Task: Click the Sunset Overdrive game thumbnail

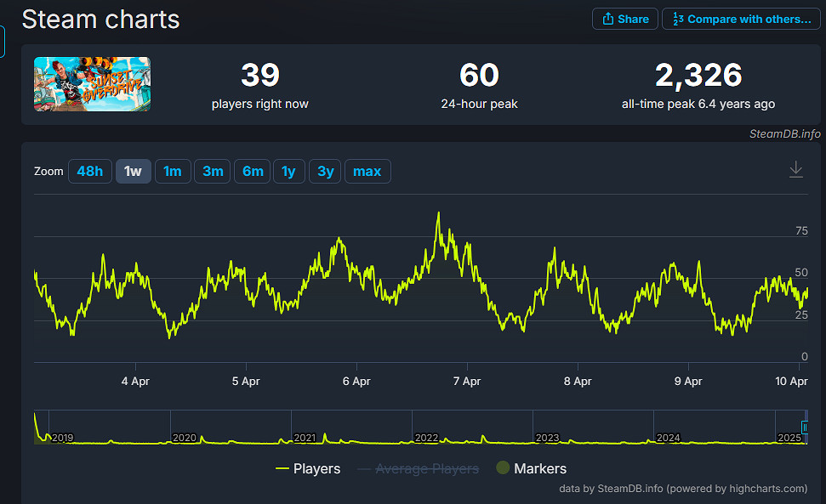Action: pyautogui.click(x=92, y=84)
